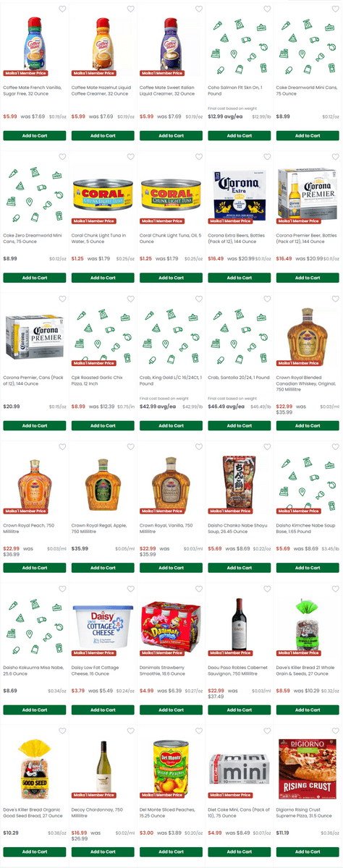The height and width of the screenshot is (868, 343).
Task: Heart the Digiorno Rising Crust Supreme Pizza
Action: [x=334, y=731]
